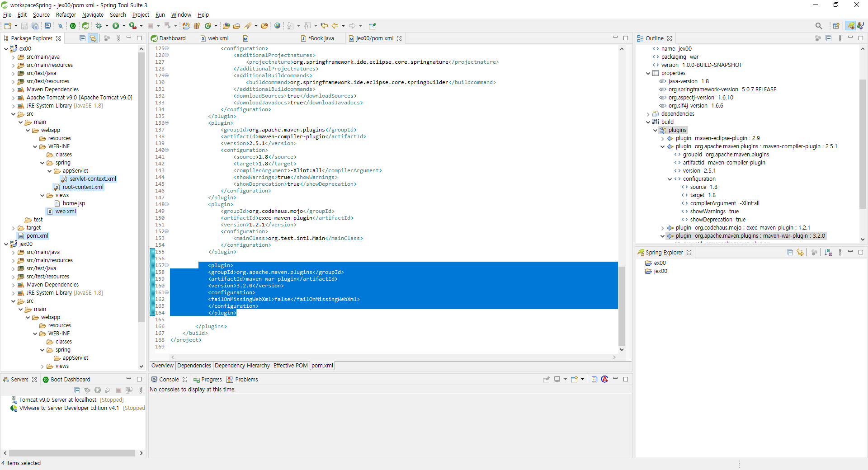Collapse all in Package Explorer

pyautogui.click(x=82, y=38)
